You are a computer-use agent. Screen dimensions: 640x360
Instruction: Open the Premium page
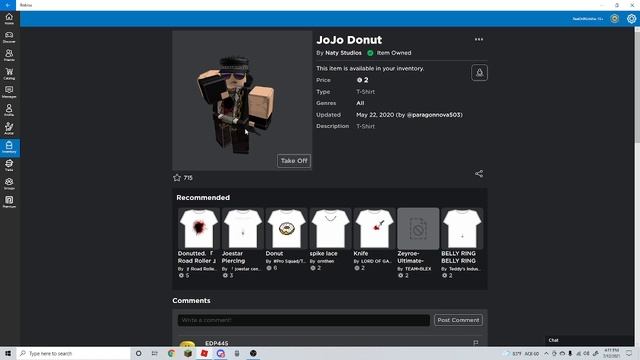[x=9, y=202]
